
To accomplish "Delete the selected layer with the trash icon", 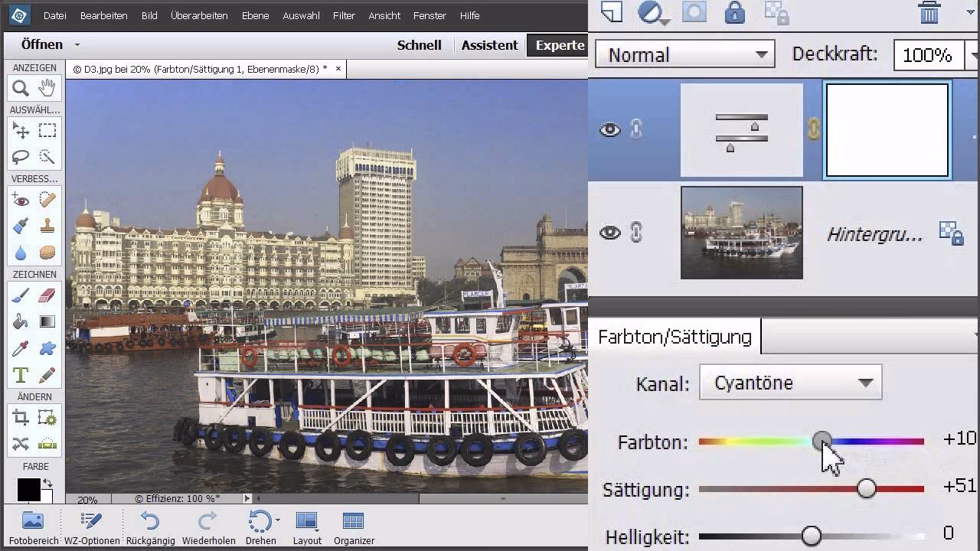I will click(x=929, y=12).
